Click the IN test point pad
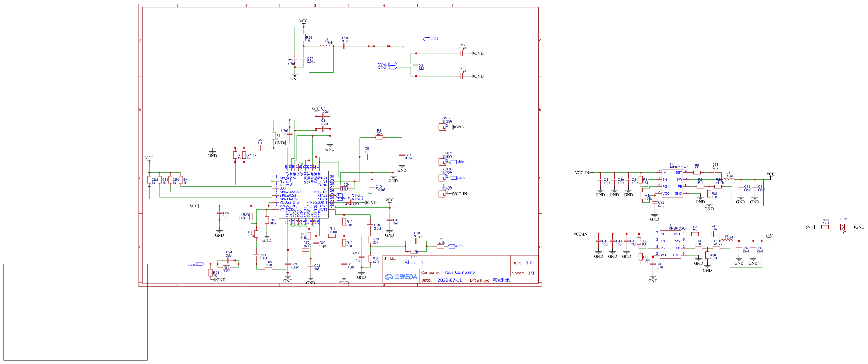The image size is (868, 364). pyautogui.click(x=442, y=194)
